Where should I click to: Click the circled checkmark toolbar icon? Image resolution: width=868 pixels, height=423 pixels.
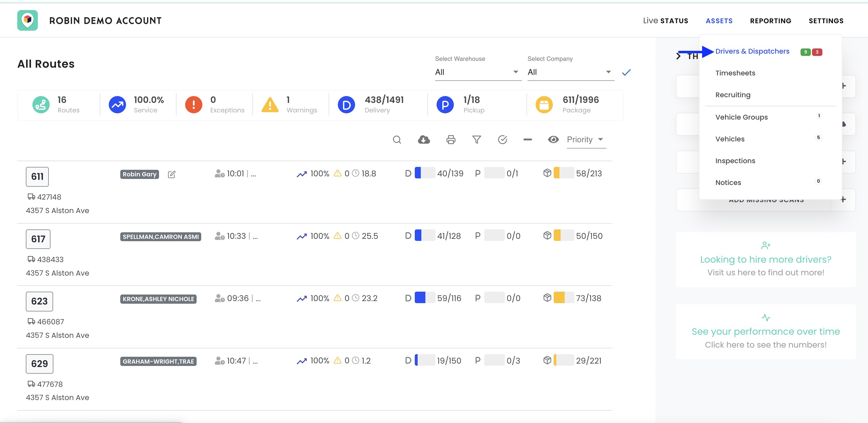pos(502,139)
